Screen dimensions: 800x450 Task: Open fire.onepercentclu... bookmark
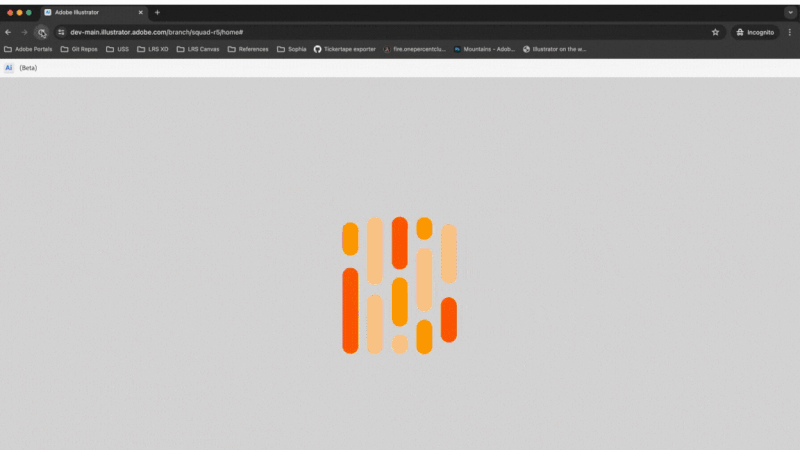pos(414,49)
